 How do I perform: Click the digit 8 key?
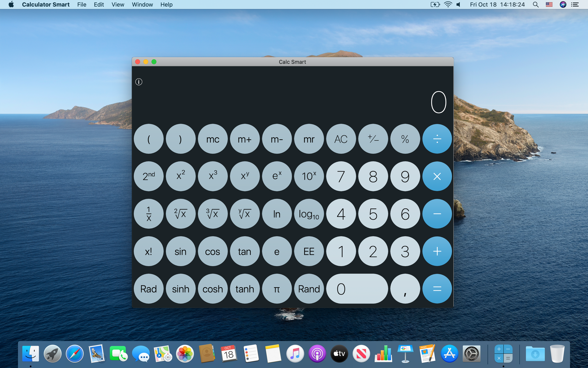click(x=373, y=176)
